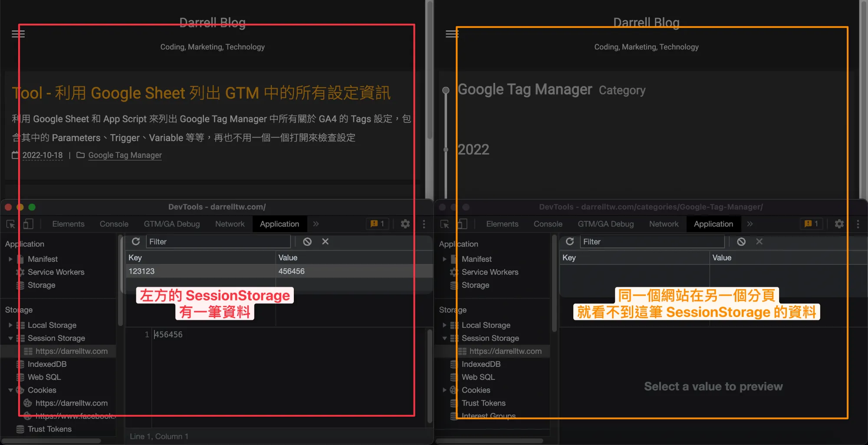Expand Local Storage in right DevTools
This screenshot has width=868, height=445.
point(444,325)
